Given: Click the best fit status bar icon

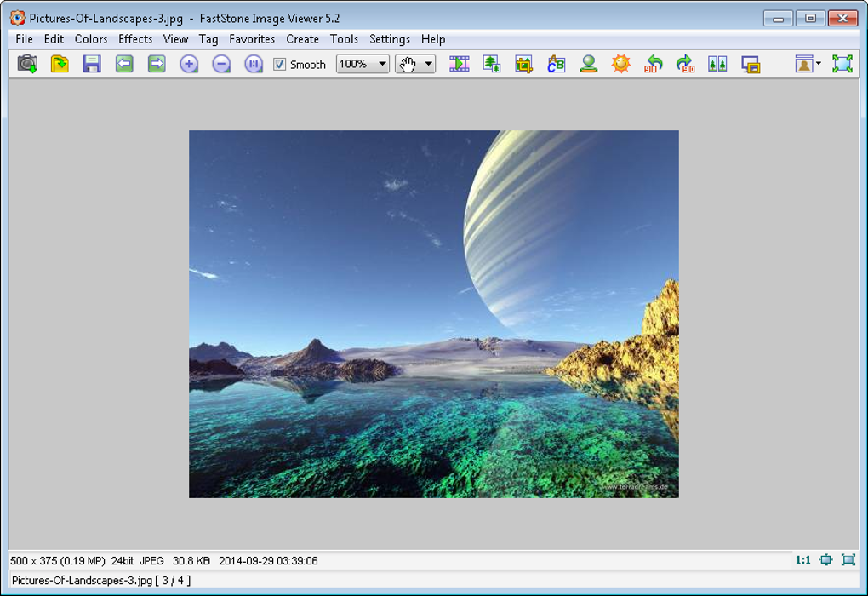Looking at the screenshot, I should [825, 560].
